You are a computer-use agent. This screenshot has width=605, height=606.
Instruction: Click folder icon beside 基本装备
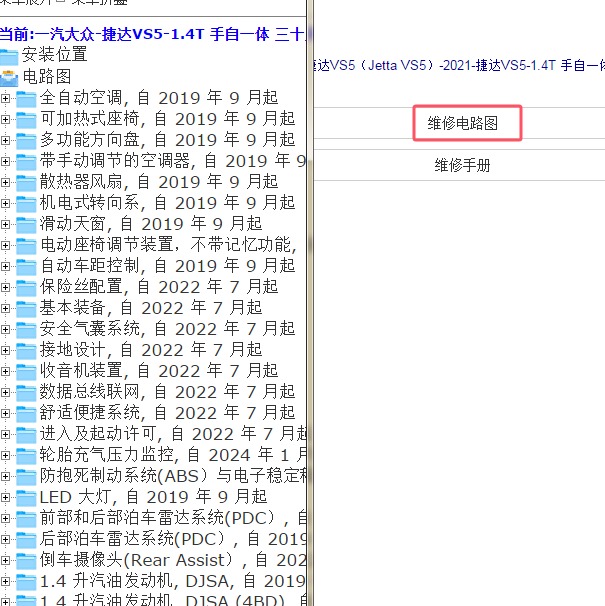(26, 308)
